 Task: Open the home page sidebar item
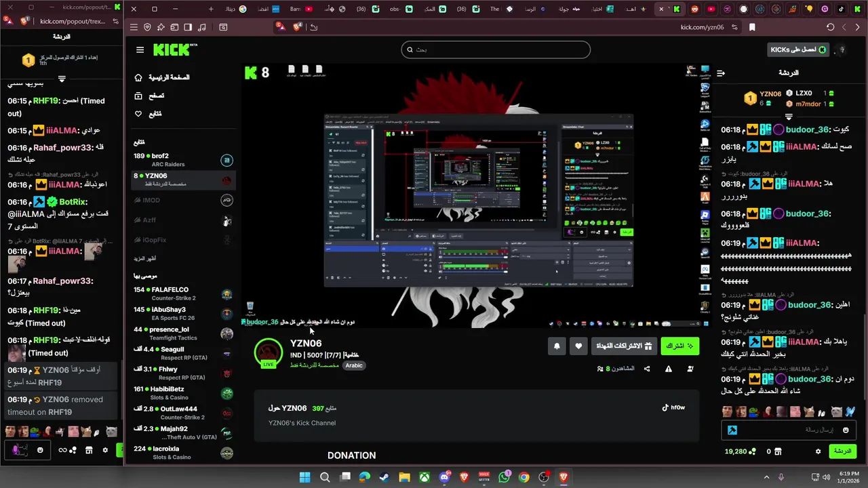[162, 77]
